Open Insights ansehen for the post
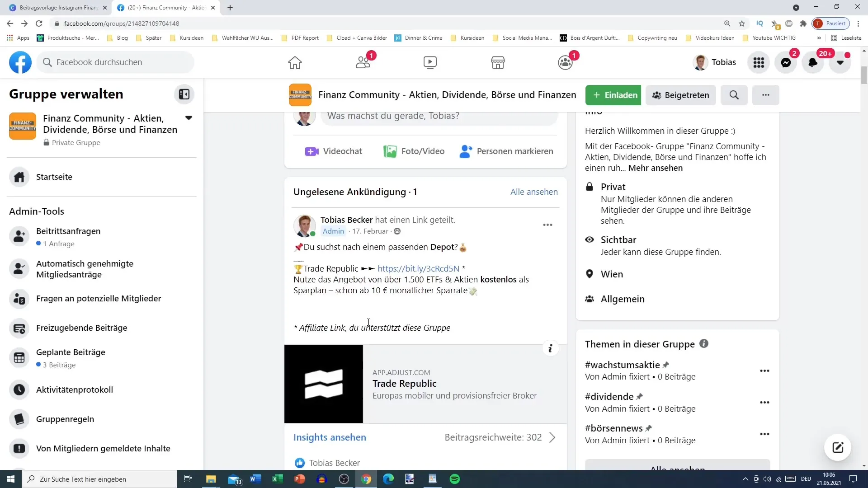Image resolution: width=868 pixels, height=488 pixels. tap(330, 437)
